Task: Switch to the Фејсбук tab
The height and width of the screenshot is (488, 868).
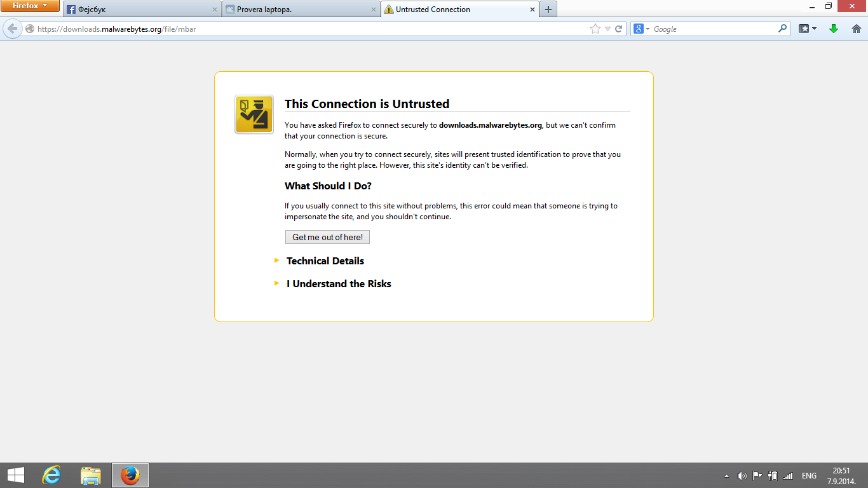Action: tap(142, 10)
